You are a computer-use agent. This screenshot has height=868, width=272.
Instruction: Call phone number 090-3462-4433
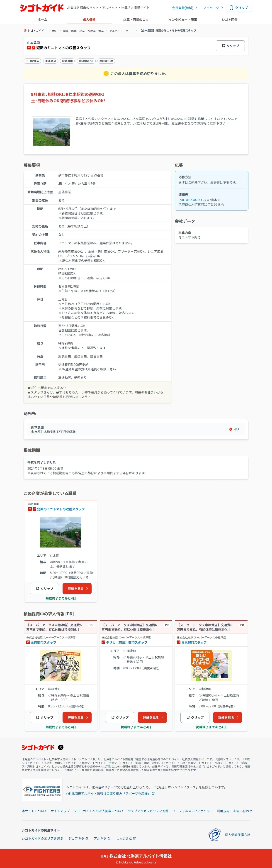tap(189, 200)
